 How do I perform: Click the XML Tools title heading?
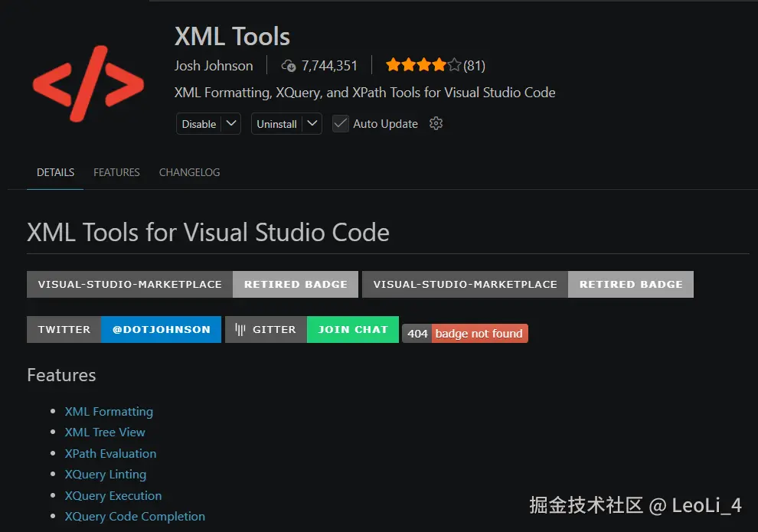(x=232, y=36)
